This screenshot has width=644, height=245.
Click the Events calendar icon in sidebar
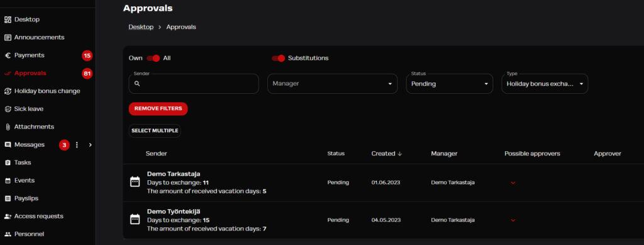click(8, 181)
